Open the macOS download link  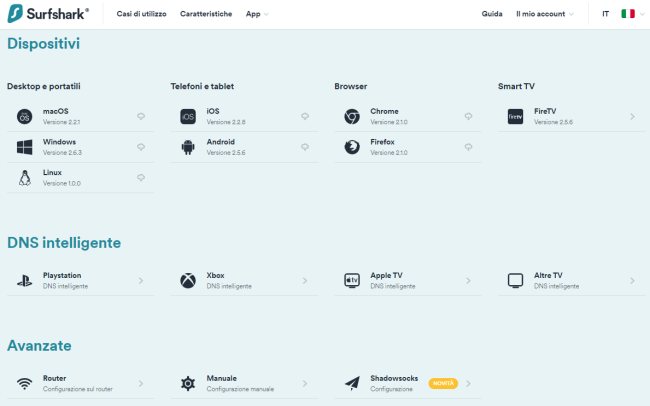(80, 117)
